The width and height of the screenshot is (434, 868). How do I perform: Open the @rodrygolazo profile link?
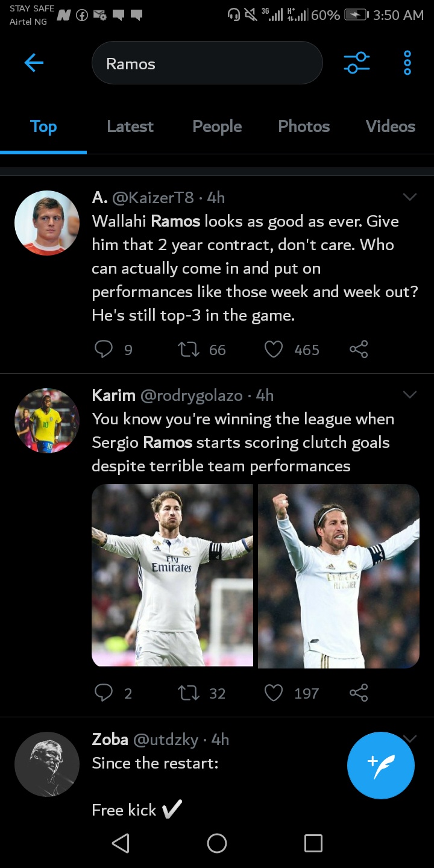tap(192, 396)
